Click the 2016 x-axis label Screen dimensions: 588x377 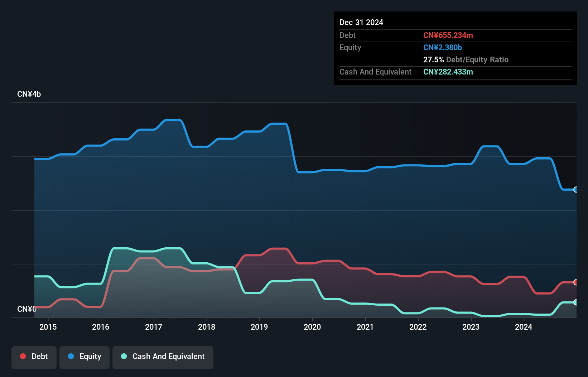(101, 327)
